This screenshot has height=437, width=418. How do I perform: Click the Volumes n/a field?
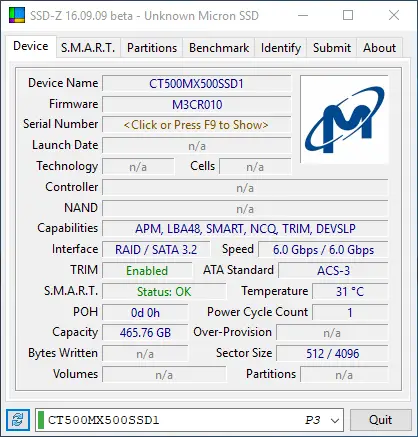coord(164,375)
